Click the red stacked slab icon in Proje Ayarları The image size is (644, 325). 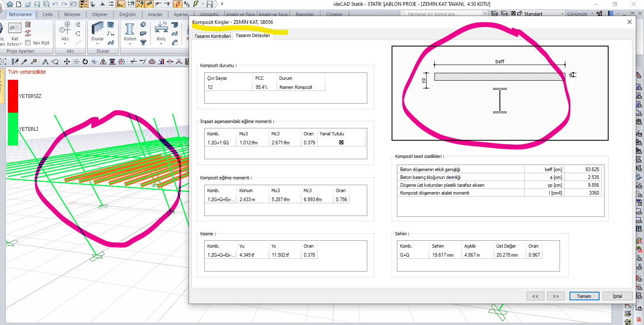click(28, 25)
